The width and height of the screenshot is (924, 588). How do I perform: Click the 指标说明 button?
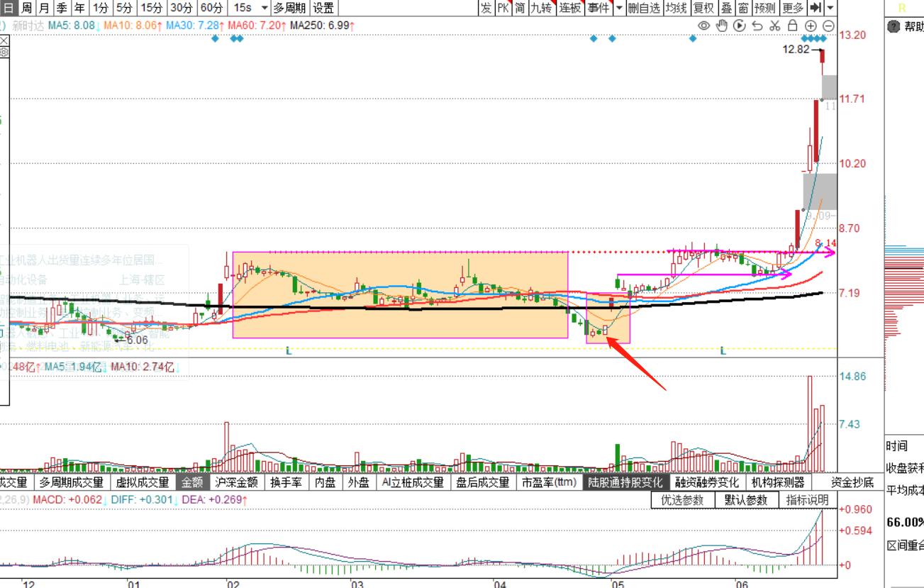coord(807,500)
